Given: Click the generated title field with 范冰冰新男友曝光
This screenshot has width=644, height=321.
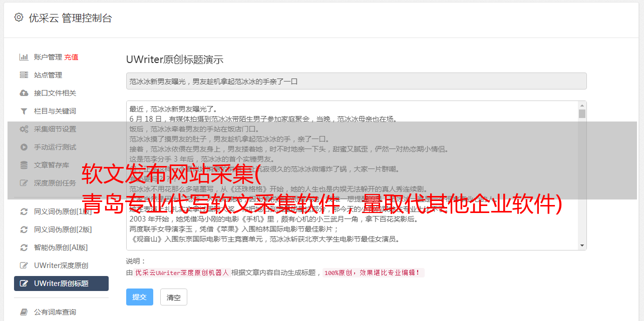Looking at the screenshot, I should tap(356, 81).
